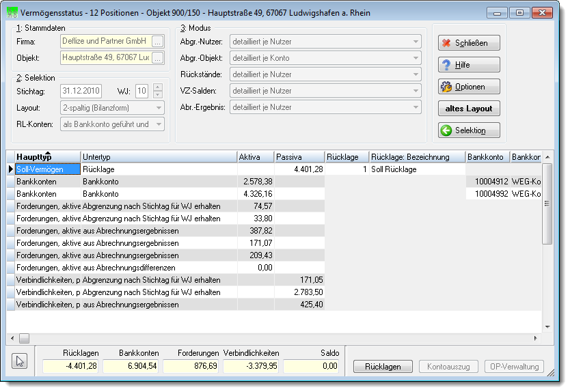Screen dimensions: 570x392
Task: Click the Firma browse ellipsis button
Action: pos(157,42)
